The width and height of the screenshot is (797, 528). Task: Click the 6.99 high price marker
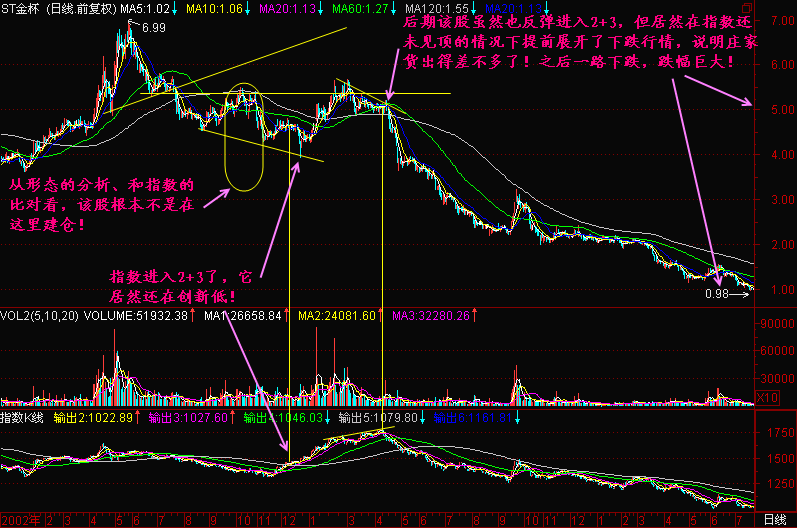click(153, 27)
